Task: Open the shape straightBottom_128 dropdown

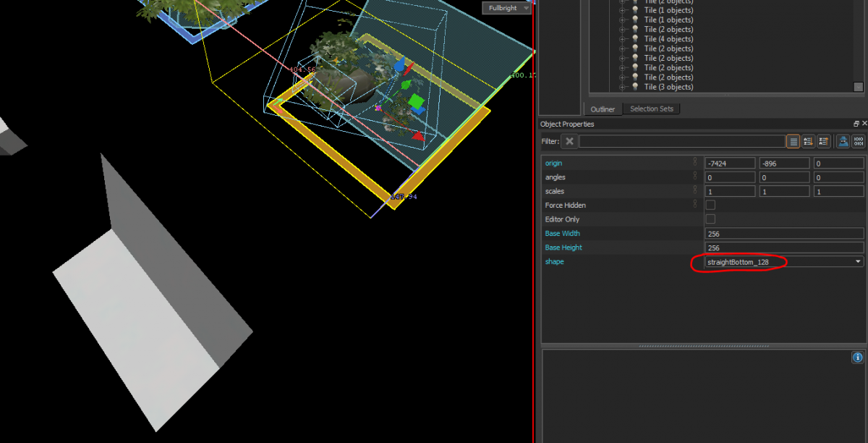Action: (784, 261)
